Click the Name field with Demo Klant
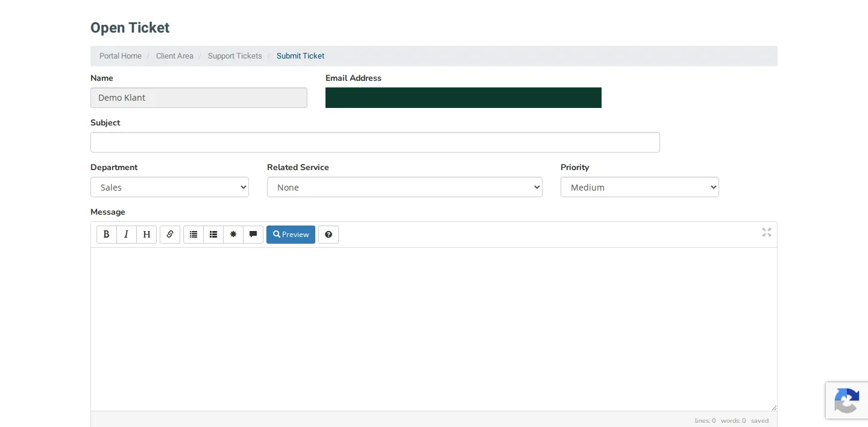Screen dimensions: 868x427 199,98
